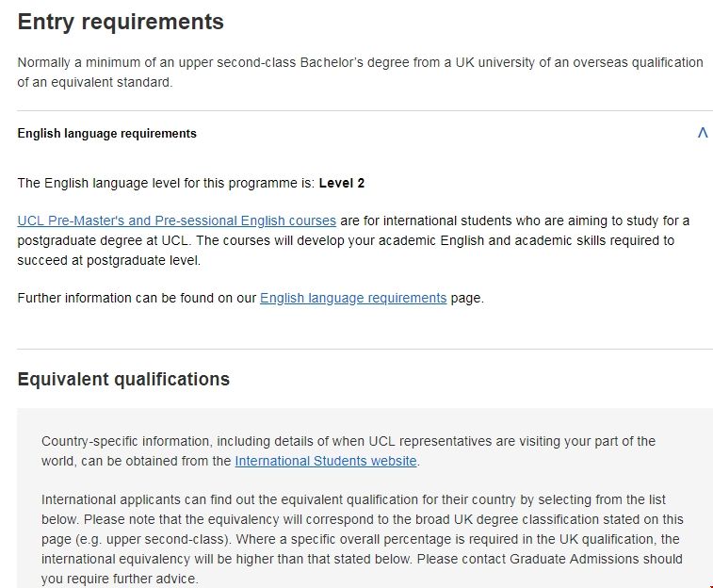Click the bold Level 2 text
713x588 pixels.
(x=341, y=183)
